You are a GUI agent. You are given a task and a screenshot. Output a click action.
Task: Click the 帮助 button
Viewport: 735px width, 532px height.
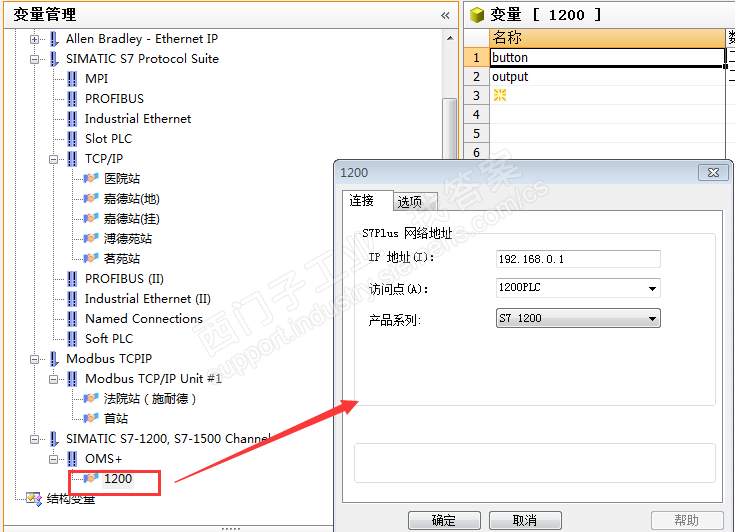tap(687, 520)
